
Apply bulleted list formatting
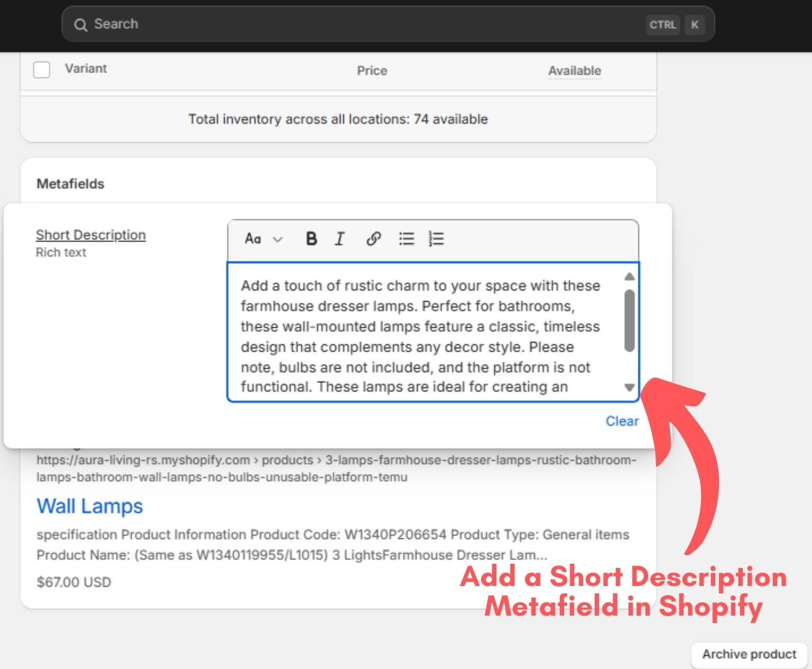click(x=407, y=239)
